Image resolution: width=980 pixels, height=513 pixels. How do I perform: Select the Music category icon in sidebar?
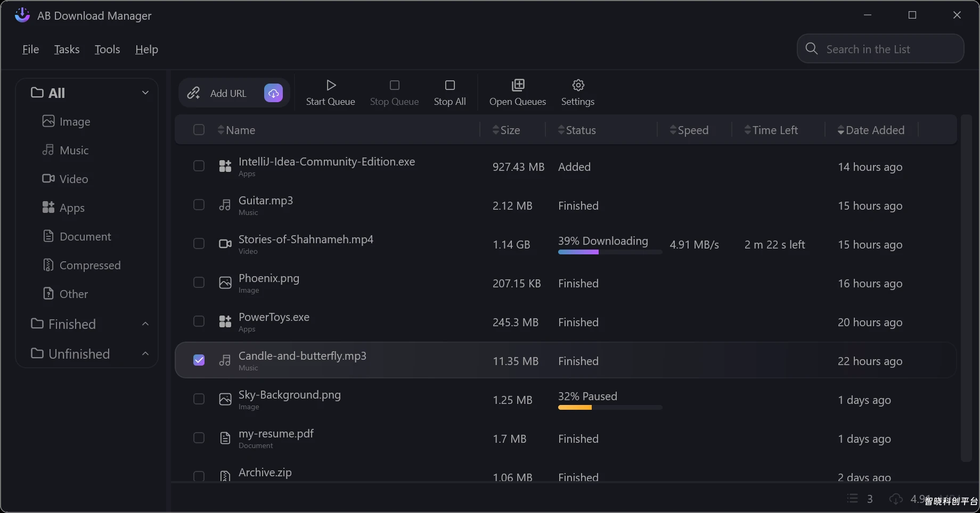point(48,150)
